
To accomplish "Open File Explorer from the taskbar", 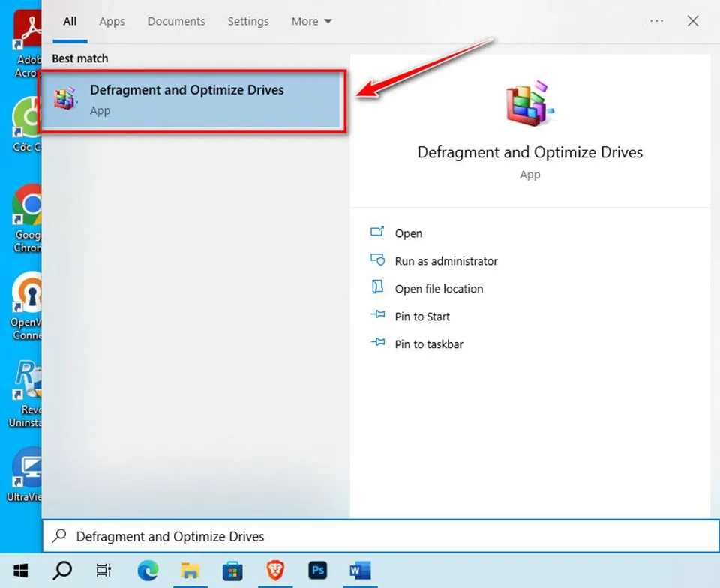I will (x=190, y=571).
